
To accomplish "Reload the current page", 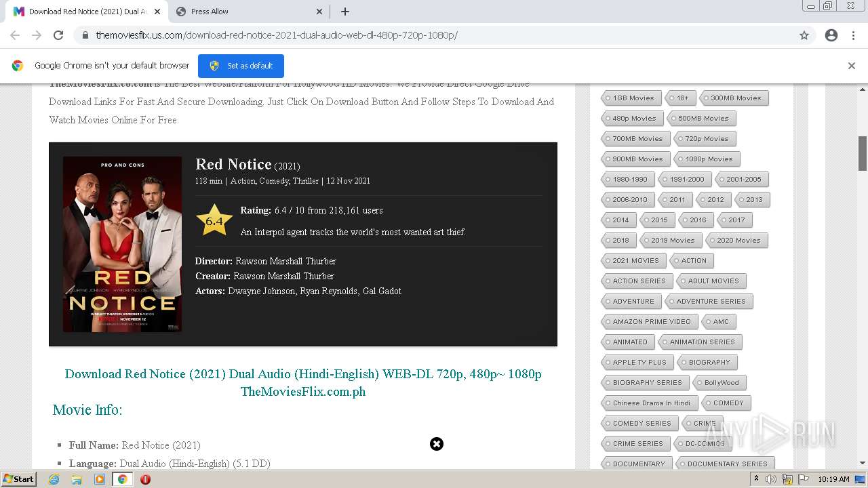I will (58, 35).
